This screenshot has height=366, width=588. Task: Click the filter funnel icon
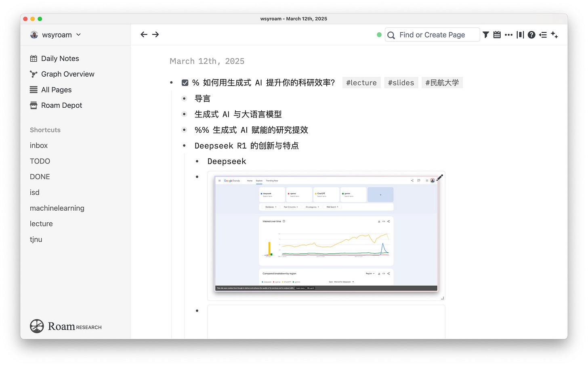pos(486,35)
